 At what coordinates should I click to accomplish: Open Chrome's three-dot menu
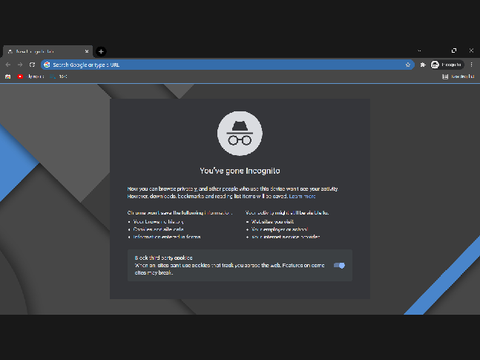click(x=471, y=65)
